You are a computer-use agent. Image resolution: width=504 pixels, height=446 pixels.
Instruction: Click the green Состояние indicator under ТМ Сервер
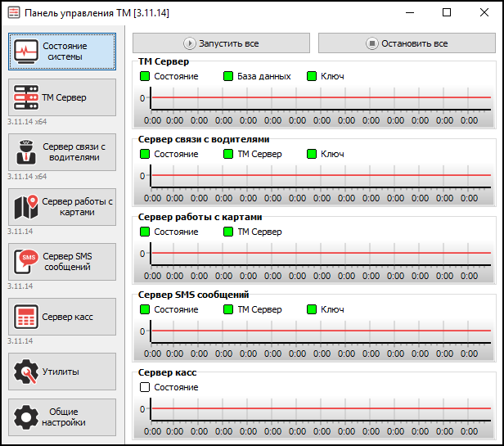pyautogui.click(x=145, y=76)
